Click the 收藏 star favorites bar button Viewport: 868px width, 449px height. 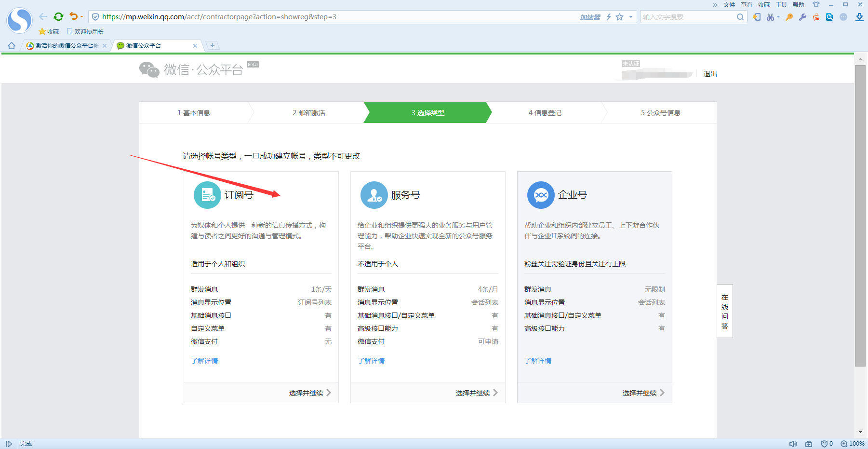(49, 31)
